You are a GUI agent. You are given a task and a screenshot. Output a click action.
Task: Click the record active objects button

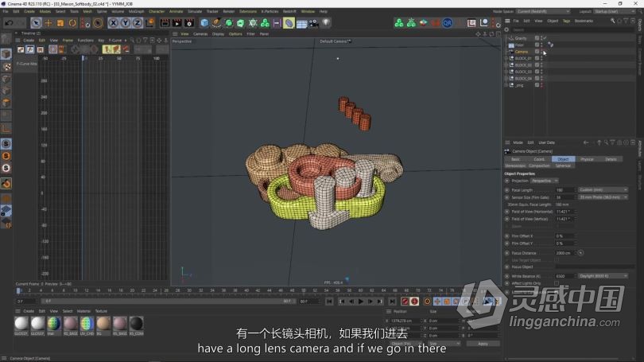(405, 302)
